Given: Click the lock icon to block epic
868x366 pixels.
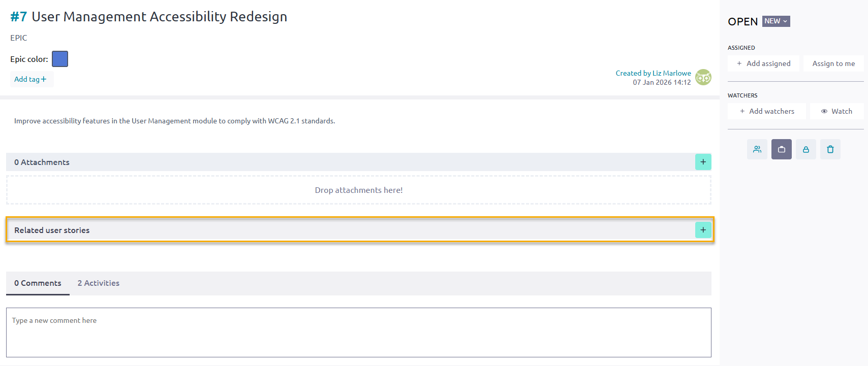Looking at the screenshot, I should (x=805, y=149).
